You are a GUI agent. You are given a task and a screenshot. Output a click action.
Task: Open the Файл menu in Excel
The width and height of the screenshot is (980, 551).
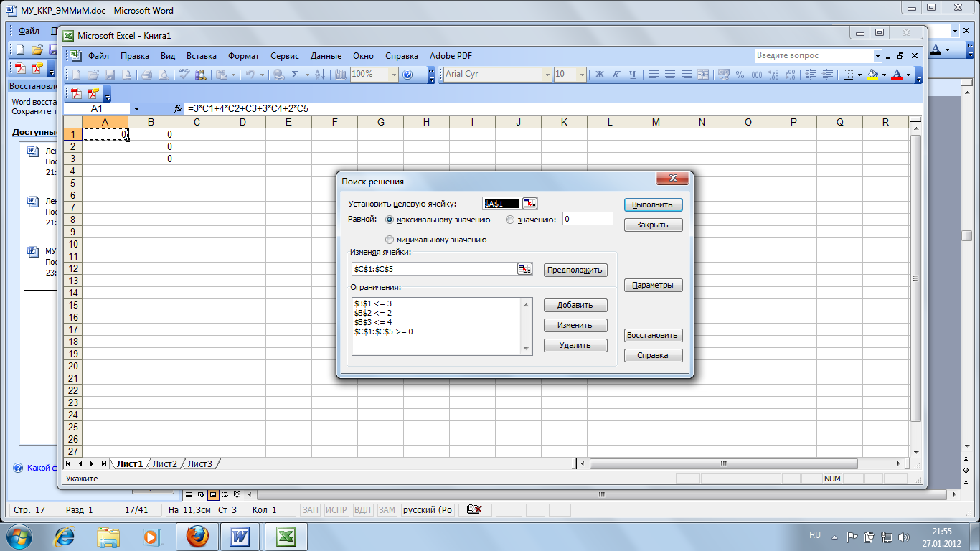click(x=98, y=56)
